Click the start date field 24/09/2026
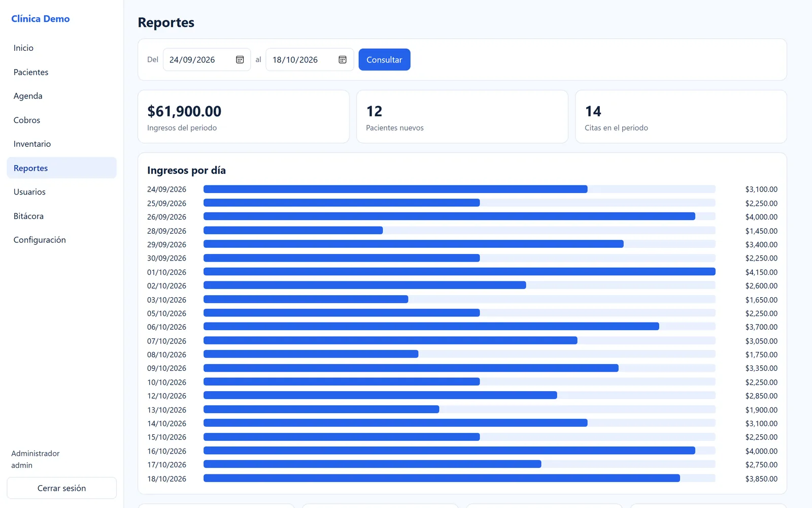Screen dimensions: 812x508 pyautogui.click(x=207, y=59)
